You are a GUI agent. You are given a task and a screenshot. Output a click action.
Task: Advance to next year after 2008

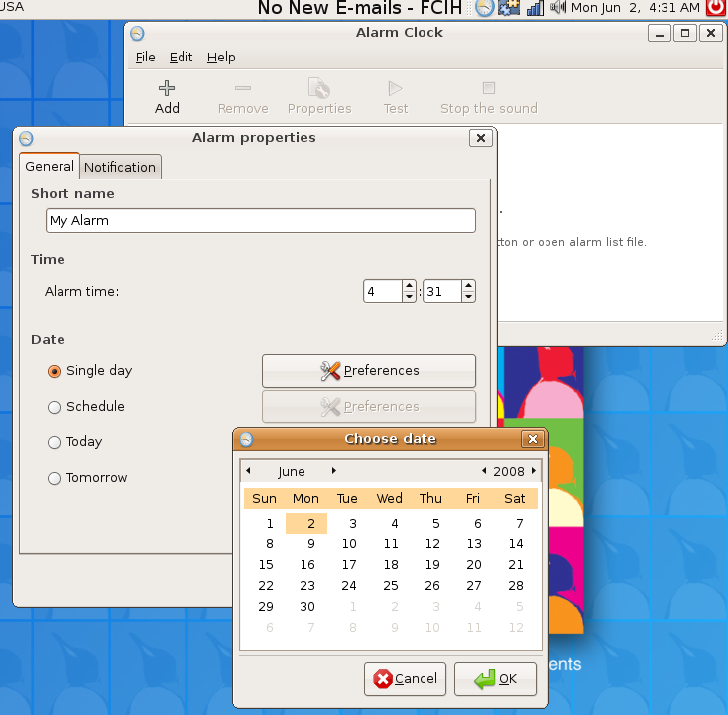pos(534,471)
